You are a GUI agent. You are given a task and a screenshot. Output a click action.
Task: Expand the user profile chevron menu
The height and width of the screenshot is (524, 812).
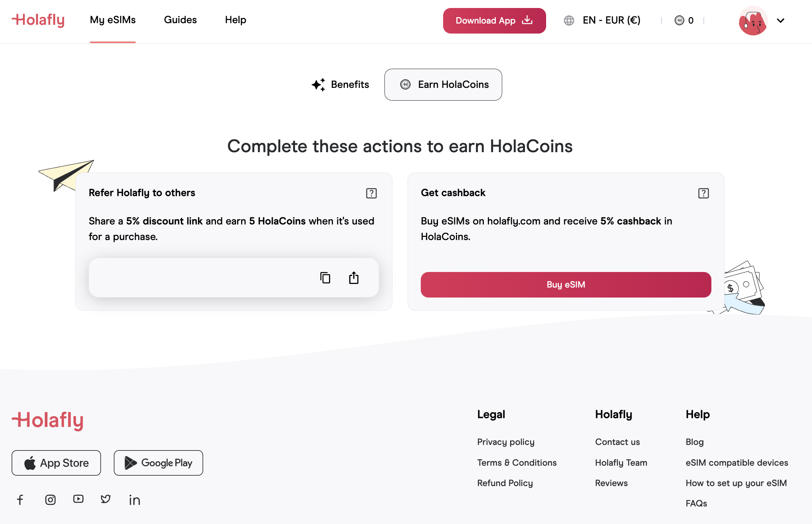780,20
